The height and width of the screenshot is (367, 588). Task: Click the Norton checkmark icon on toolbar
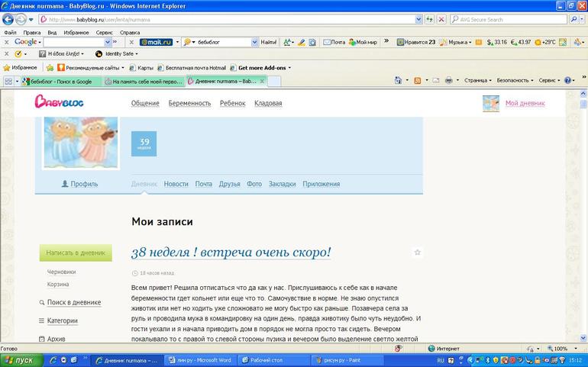pos(18,54)
